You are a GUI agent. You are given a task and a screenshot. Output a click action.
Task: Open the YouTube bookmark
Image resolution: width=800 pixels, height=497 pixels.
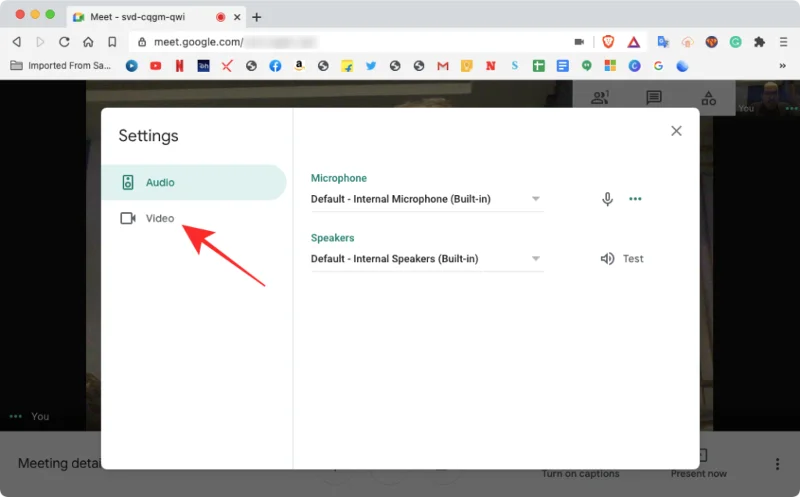point(155,66)
